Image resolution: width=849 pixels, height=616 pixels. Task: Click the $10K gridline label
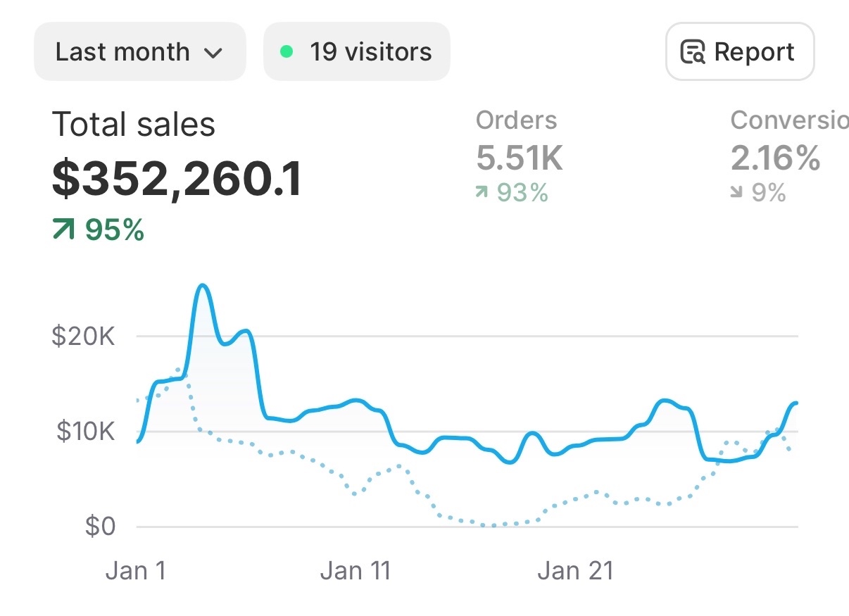click(x=84, y=431)
